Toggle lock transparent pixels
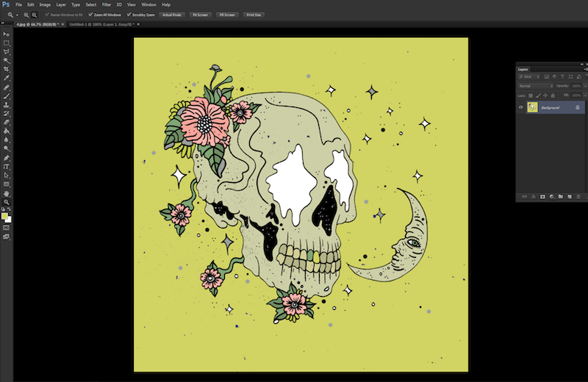The image size is (588, 382). 531,95
